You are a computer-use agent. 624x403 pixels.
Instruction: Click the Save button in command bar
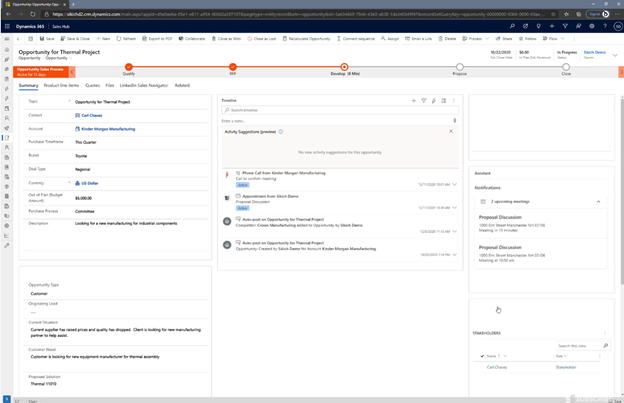click(x=47, y=39)
